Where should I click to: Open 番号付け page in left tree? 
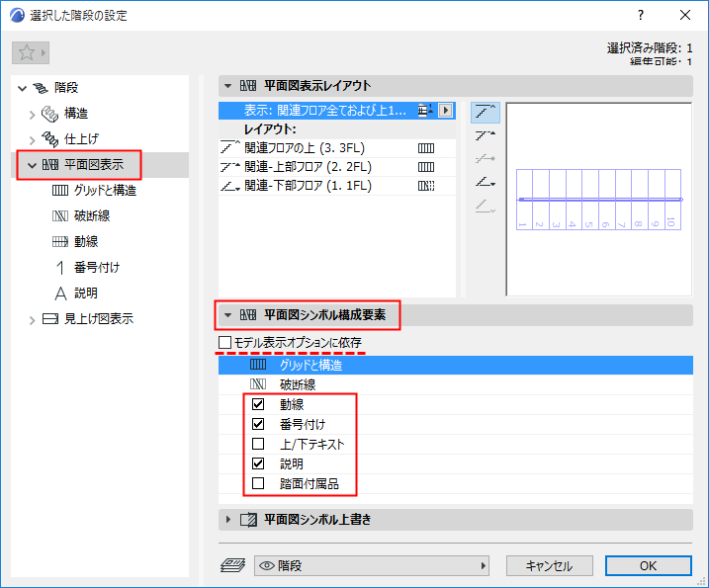coord(97,268)
